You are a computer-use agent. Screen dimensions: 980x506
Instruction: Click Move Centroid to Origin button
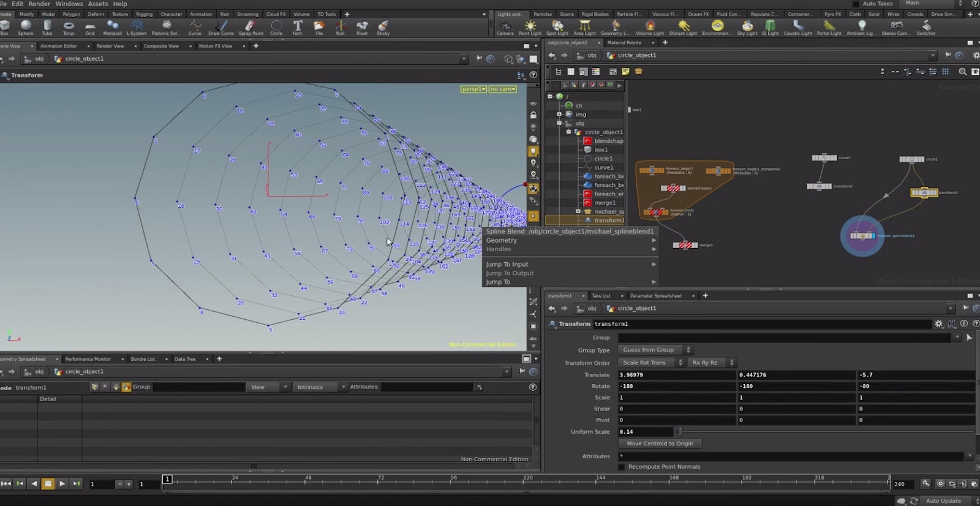click(660, 444)
